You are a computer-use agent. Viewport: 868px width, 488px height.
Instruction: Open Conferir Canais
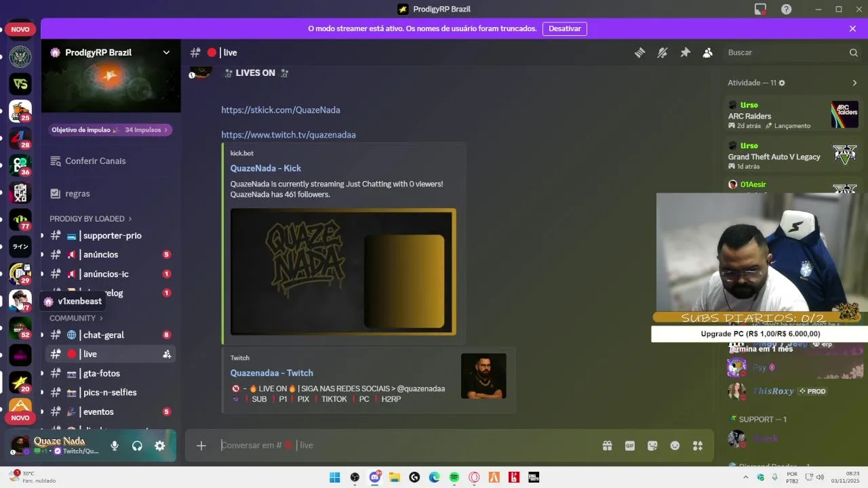click(x=111, y=161)
